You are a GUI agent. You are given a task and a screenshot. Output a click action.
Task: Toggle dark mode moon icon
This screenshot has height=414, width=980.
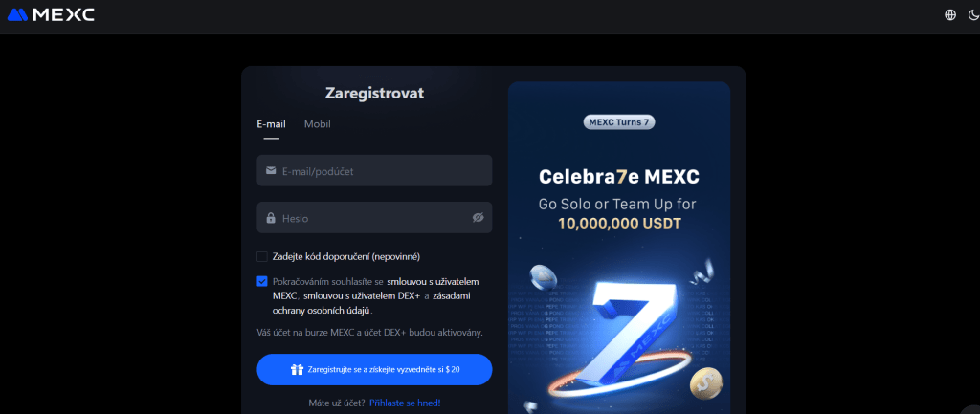(x=972, y=15)
